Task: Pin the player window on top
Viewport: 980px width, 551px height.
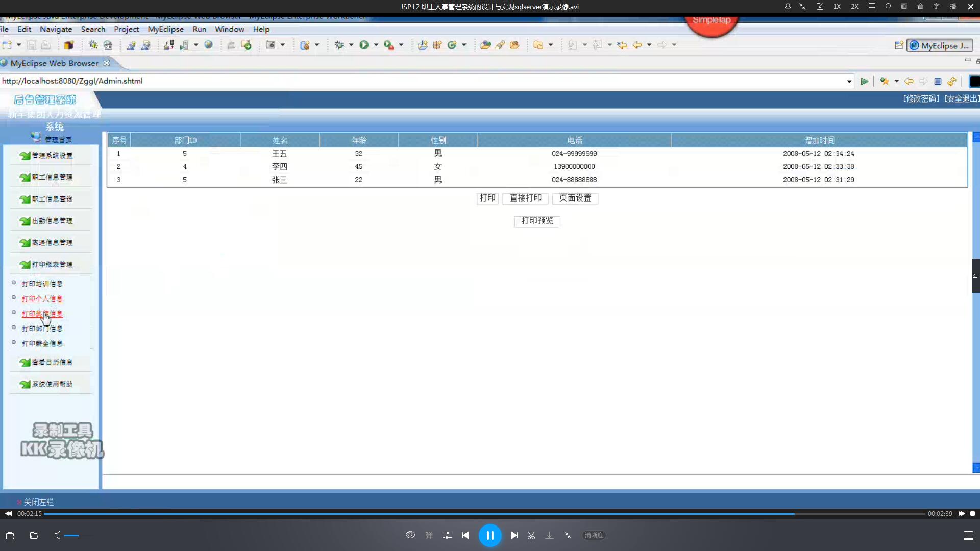Action: [x=788, y=7]
